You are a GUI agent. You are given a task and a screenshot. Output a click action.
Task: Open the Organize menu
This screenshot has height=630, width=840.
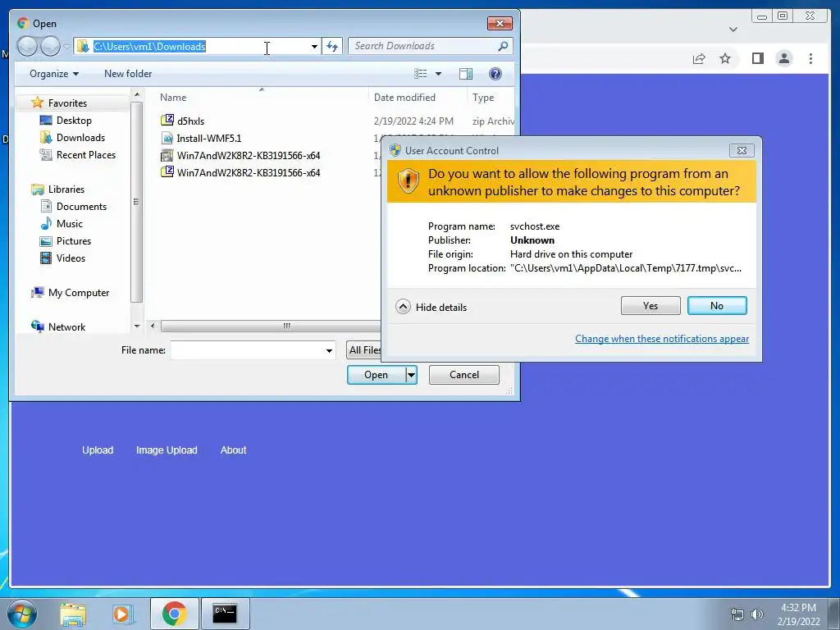pos(54,74)
